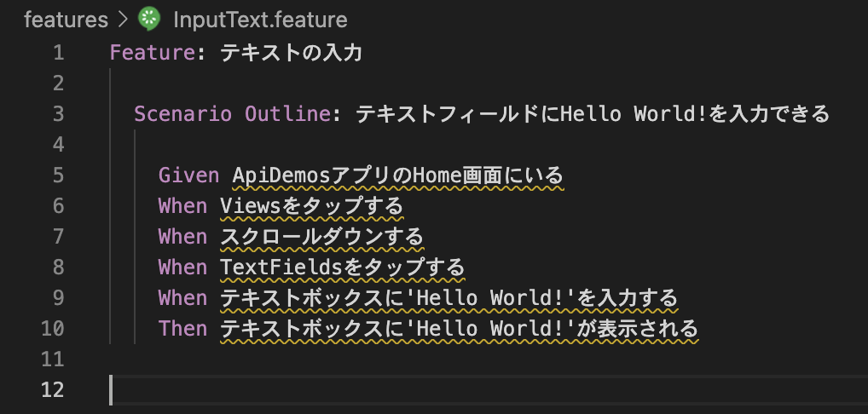Click line number 7 in the gutter
The width and height of the screenshot is (868, 414).
[x=58, y=237]
